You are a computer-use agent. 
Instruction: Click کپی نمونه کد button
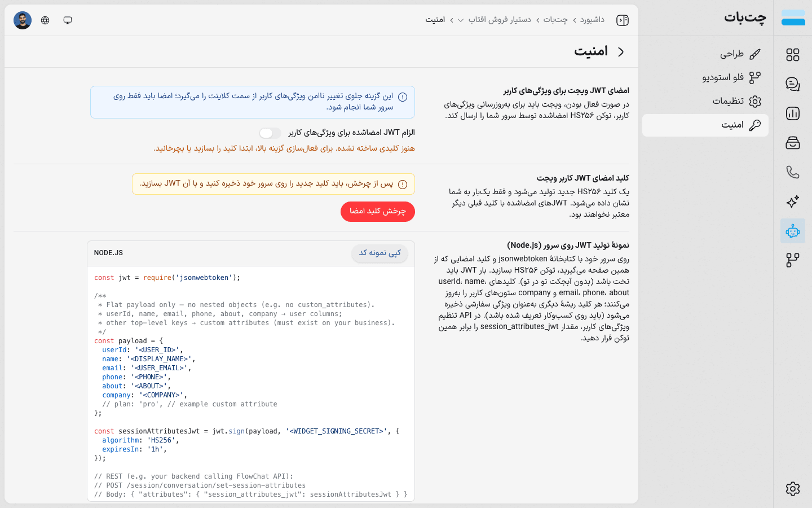(x=380, y=253)
